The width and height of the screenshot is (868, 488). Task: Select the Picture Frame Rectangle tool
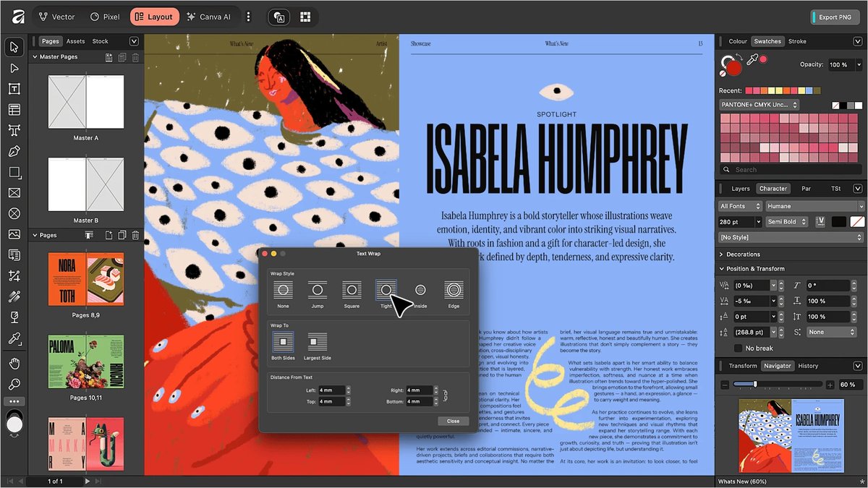coord(14,193)
